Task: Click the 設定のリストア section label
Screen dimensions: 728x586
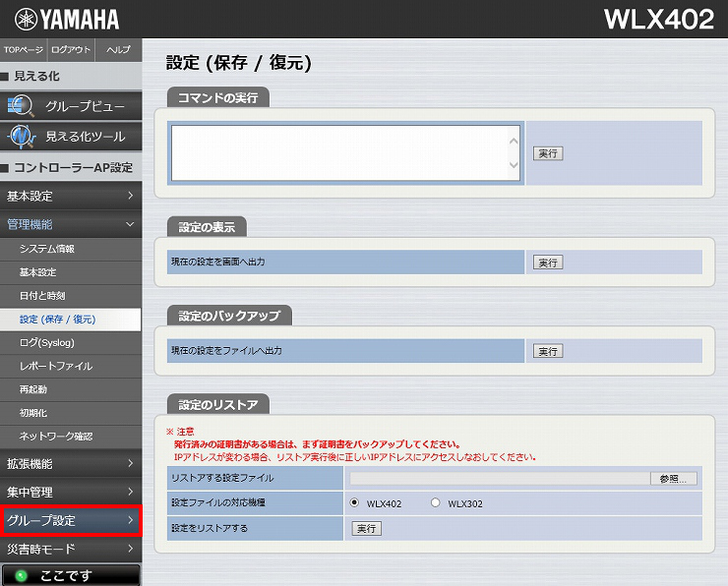Action: tap(218, 405)
